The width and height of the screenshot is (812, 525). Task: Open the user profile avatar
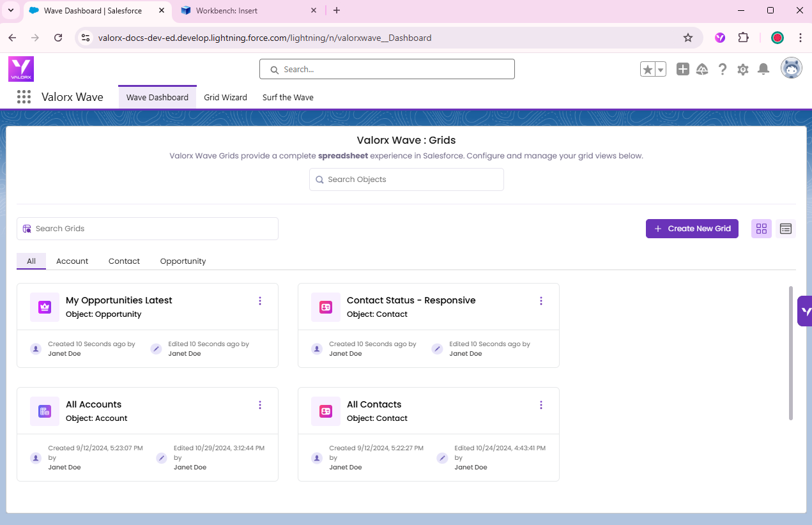[x=792, y=68]
